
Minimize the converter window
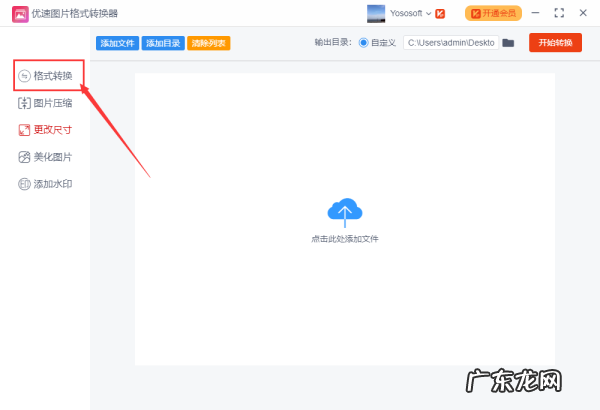pyautogui.click(x=535, y=13)
